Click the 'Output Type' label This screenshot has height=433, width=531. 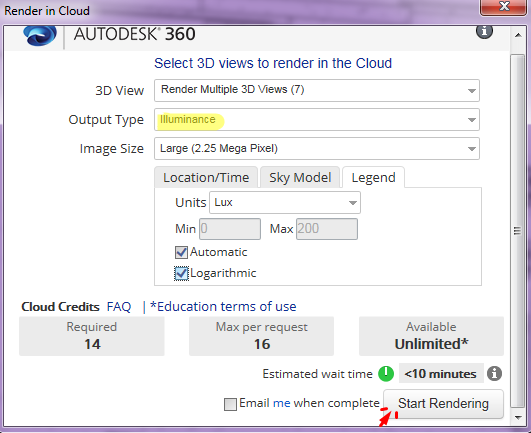tap(106, 120)
